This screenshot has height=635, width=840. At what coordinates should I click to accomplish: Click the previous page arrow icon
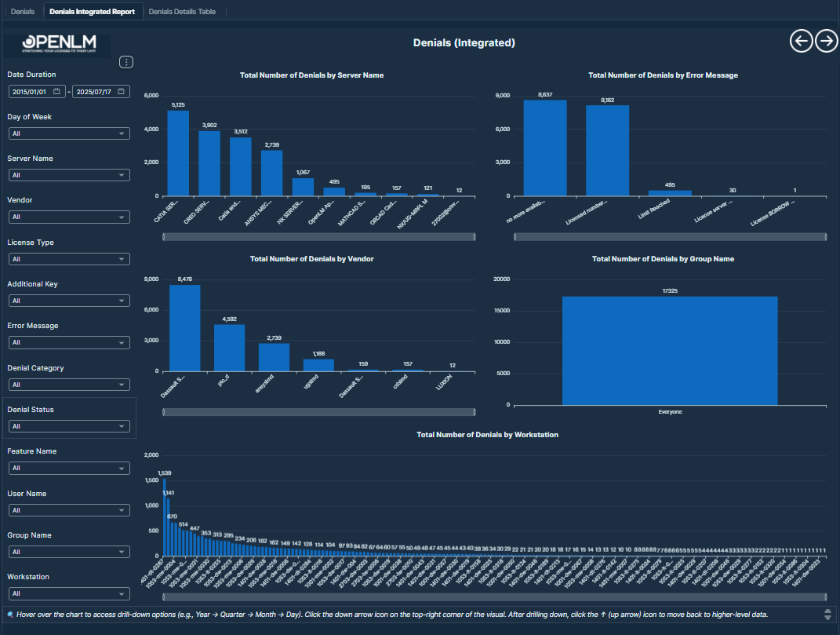[x=801, y=41]
